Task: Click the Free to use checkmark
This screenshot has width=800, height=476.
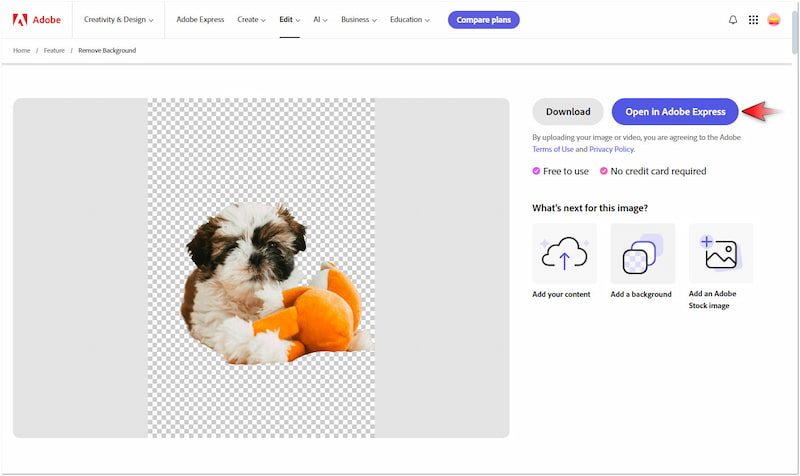Action: click(536, 171)
